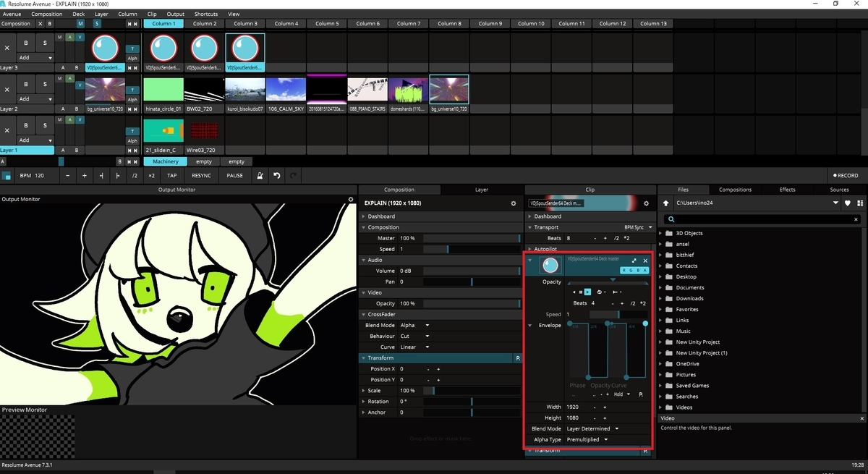The width and height of the screenshot is (868, 474).
Task: Click the undo arrow icon
Action: (276, 175)
